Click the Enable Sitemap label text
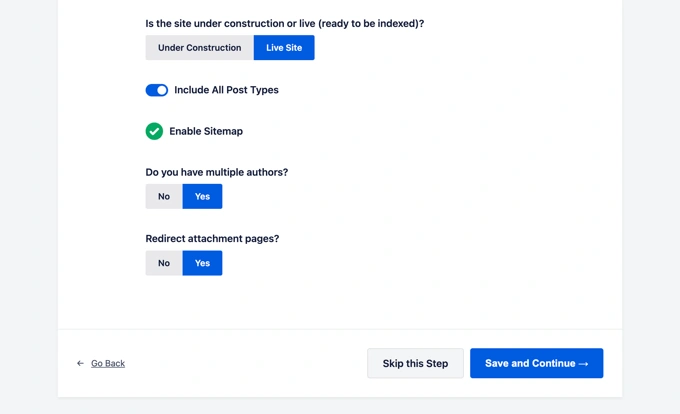 (206, 131)
